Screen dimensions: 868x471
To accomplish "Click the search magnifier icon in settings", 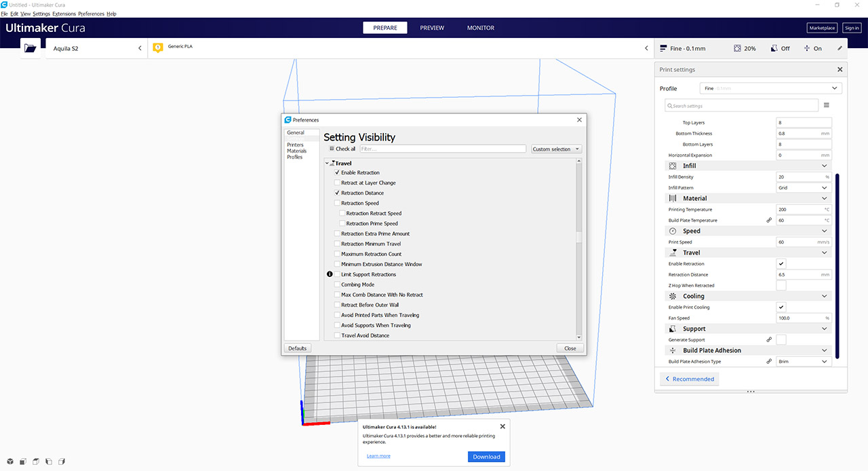I will click(669, 106).
